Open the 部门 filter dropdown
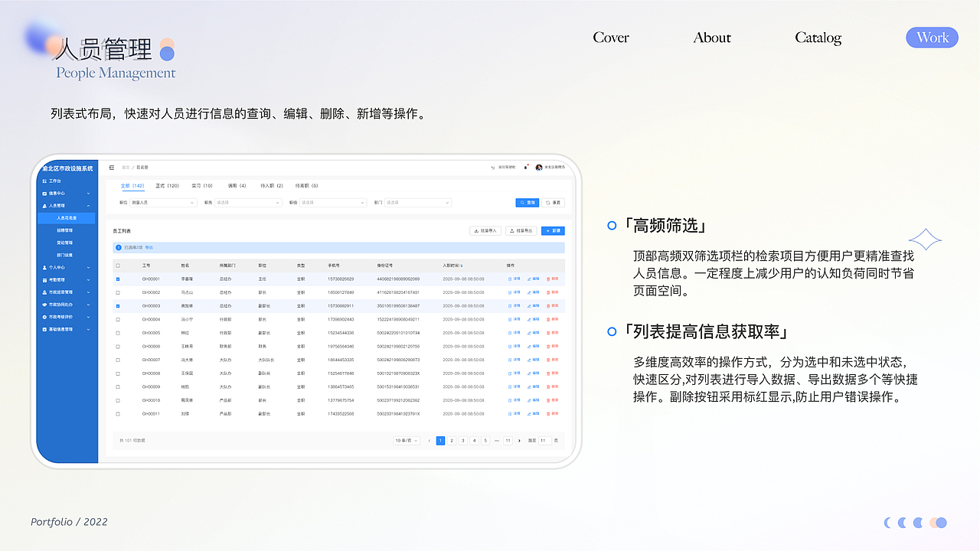The height and width of the screenshot is (551, 980). [x=418, y=203]
